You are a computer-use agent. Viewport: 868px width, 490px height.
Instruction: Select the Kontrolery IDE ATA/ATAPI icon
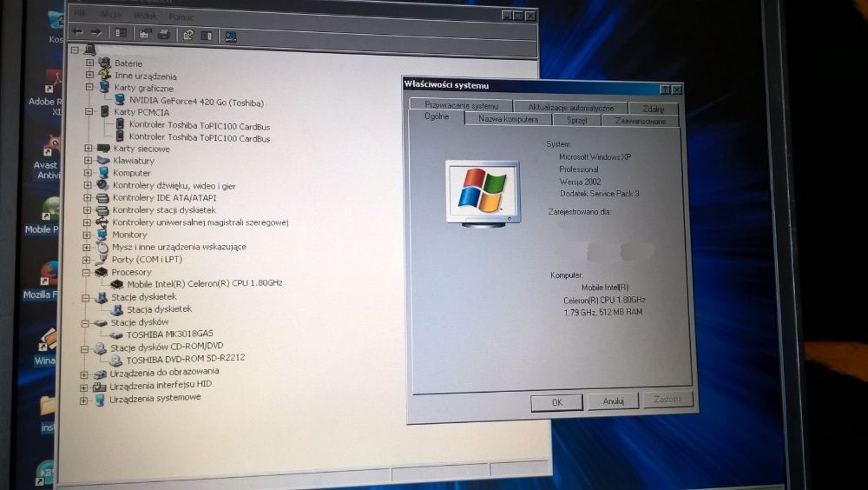coord(102,197)
